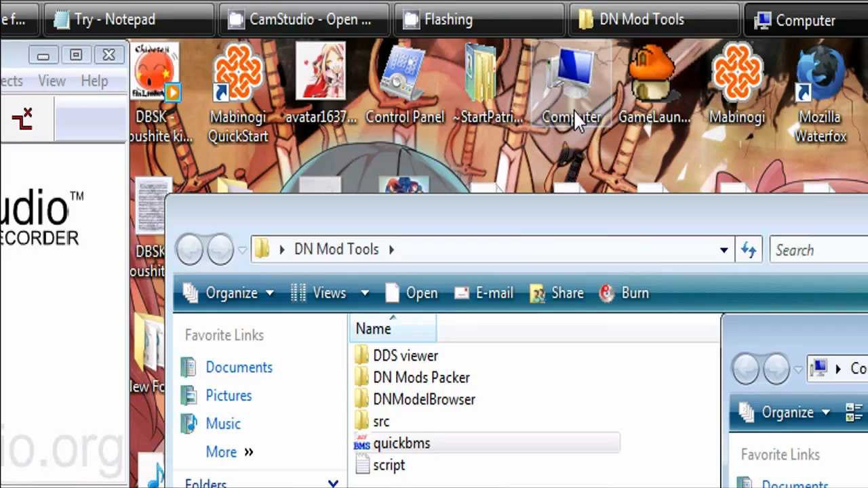Select the Mabinogi QuickStart desktop shortcut
Image resolution: width=868 pixels, height=488 pixels.
[238, 94]
